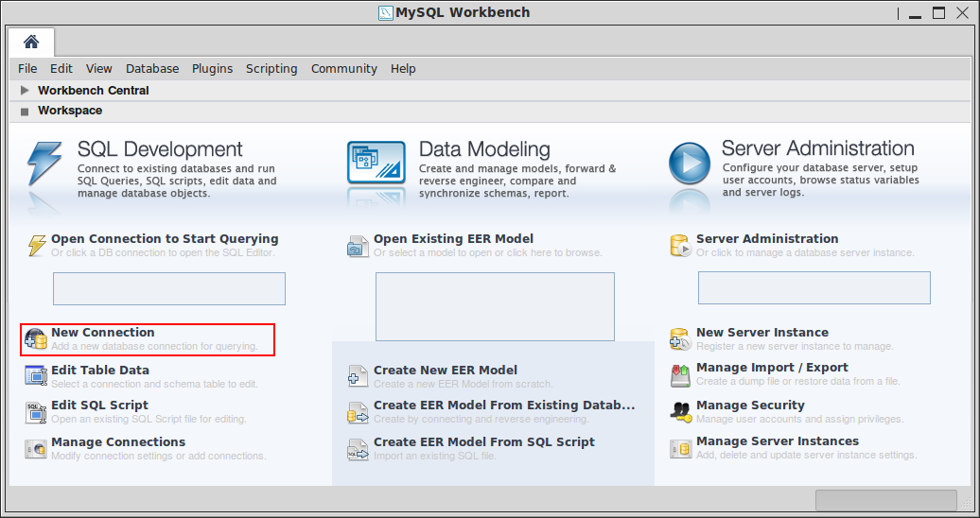
Task: Click the Workbench Central label
Action: point(93,91)
